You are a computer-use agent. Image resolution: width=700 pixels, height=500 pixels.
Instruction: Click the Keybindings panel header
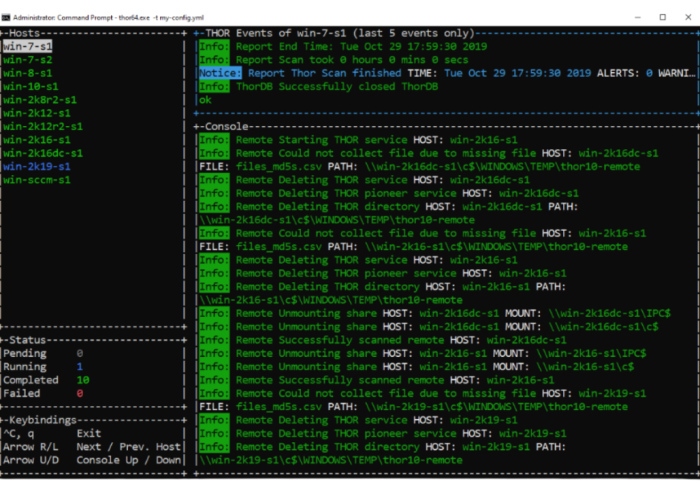point(43,420)
